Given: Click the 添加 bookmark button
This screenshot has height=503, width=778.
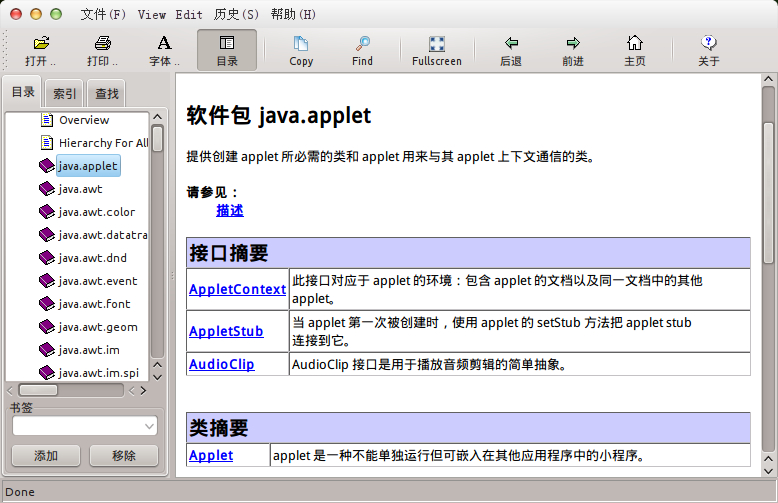Looking at the screenshot, I should (46, 455).
